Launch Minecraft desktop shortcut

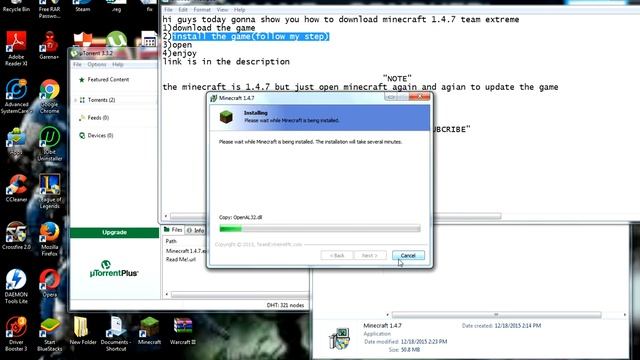click(149, 331)
